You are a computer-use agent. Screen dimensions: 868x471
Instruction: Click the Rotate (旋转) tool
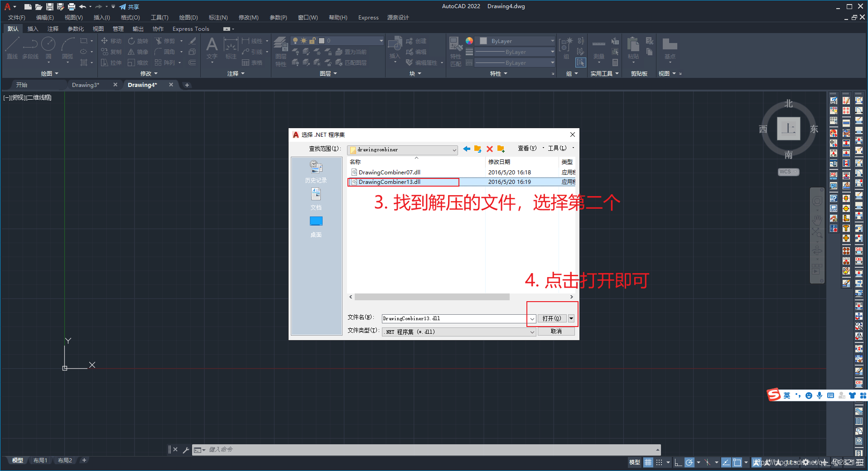tap(138, 41)
